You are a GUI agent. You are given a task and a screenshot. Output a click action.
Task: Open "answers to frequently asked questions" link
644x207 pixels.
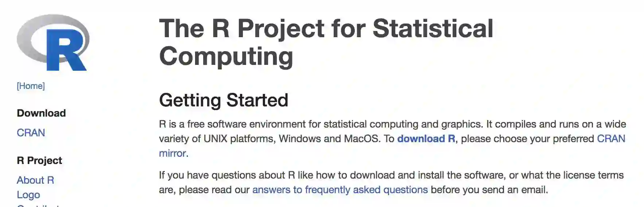pyautogui.click(x=340, y=190)
